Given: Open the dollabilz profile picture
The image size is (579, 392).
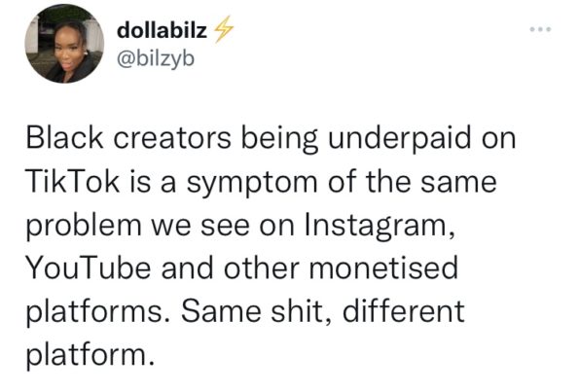Looking at the screenshot, I should [64, 44].
